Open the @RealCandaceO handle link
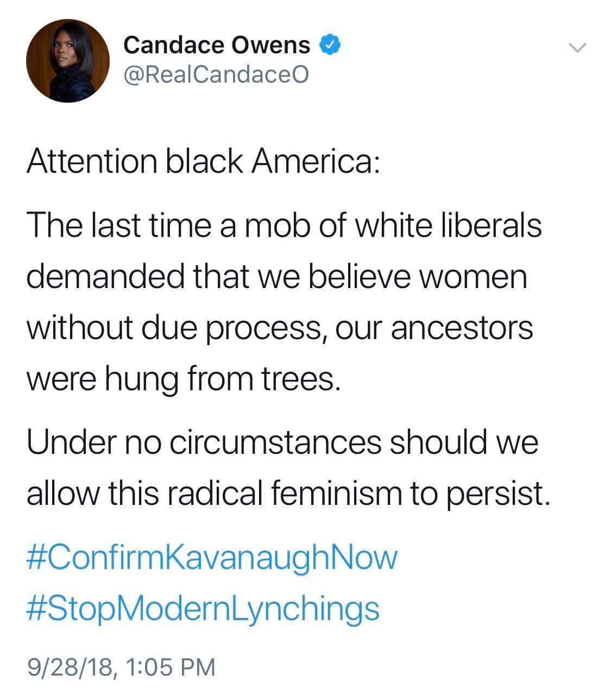 216,74
